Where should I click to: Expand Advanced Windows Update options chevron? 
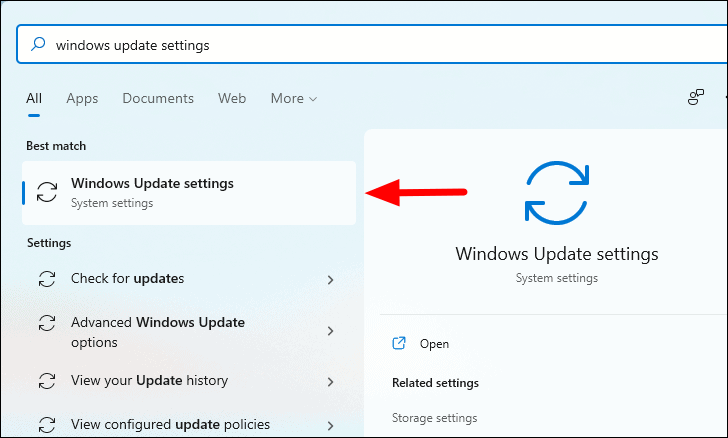[x=331, y=331]
